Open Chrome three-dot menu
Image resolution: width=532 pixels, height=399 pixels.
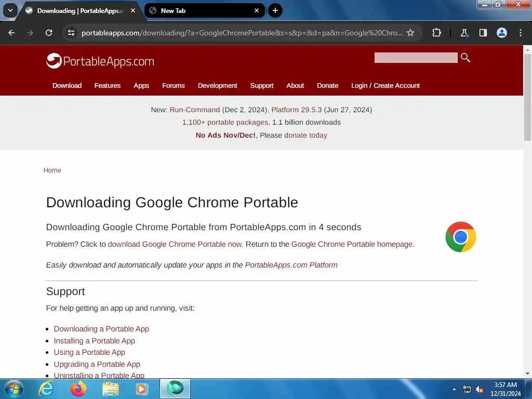(521, 33)
